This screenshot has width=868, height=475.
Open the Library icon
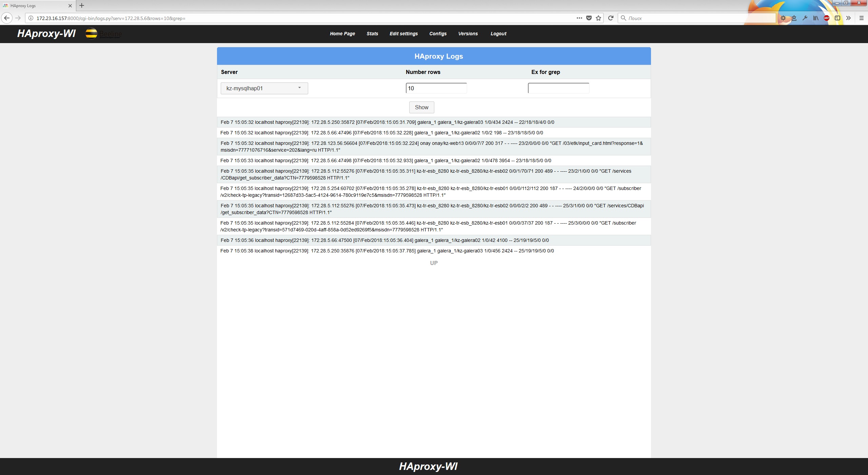[815, 18]
